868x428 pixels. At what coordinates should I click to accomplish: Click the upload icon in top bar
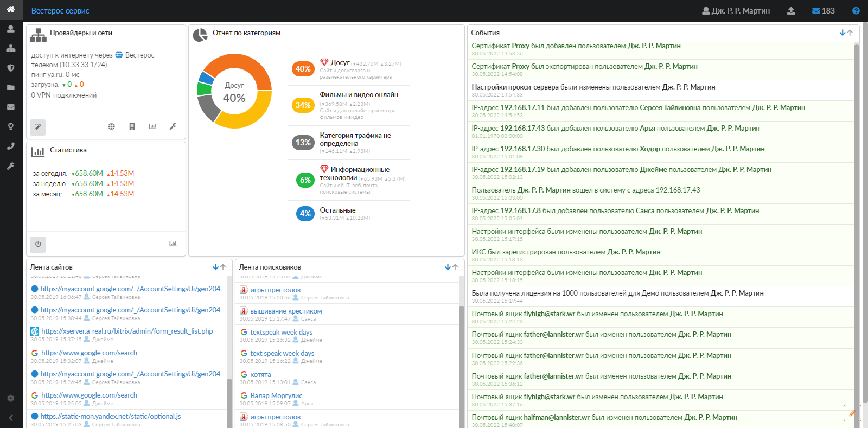tap(791, 11)
